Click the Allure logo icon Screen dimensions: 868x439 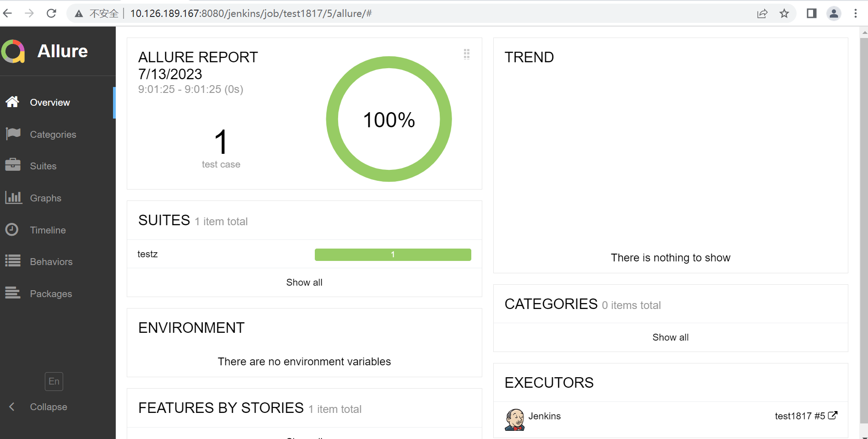13,51
